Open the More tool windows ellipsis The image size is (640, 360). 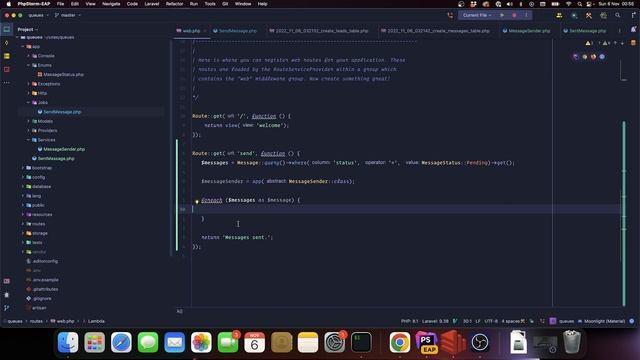(7, 83)
